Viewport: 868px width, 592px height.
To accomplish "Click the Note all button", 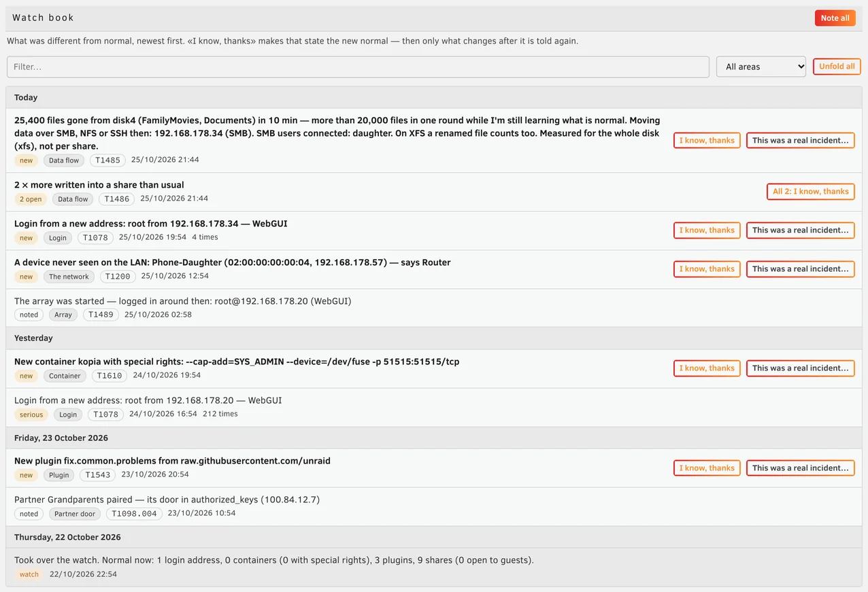I will pos(835,18).
